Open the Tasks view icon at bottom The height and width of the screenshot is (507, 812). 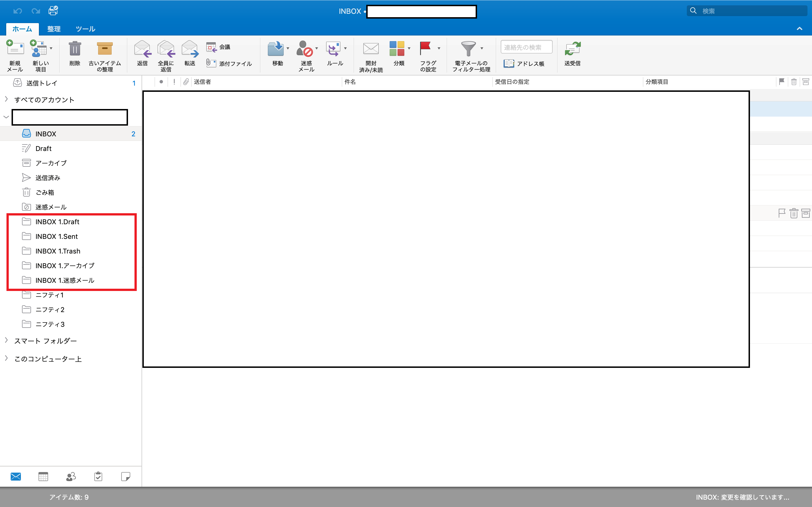(98, 477)
